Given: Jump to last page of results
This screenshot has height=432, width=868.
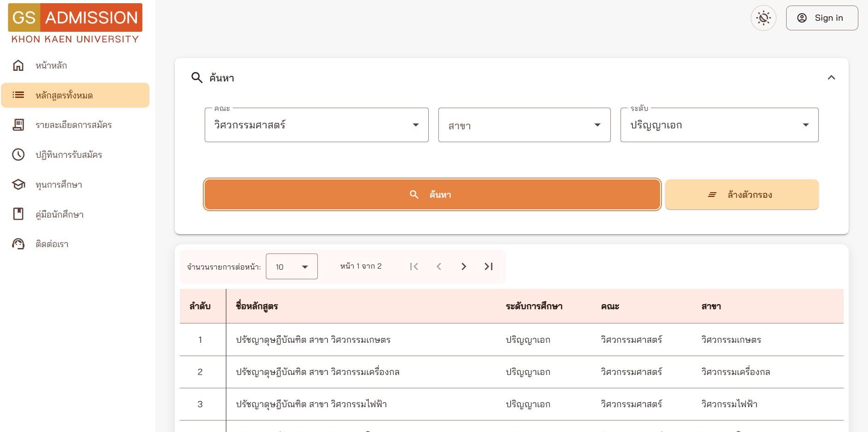Looking at the screenshot, I should 489,266.
